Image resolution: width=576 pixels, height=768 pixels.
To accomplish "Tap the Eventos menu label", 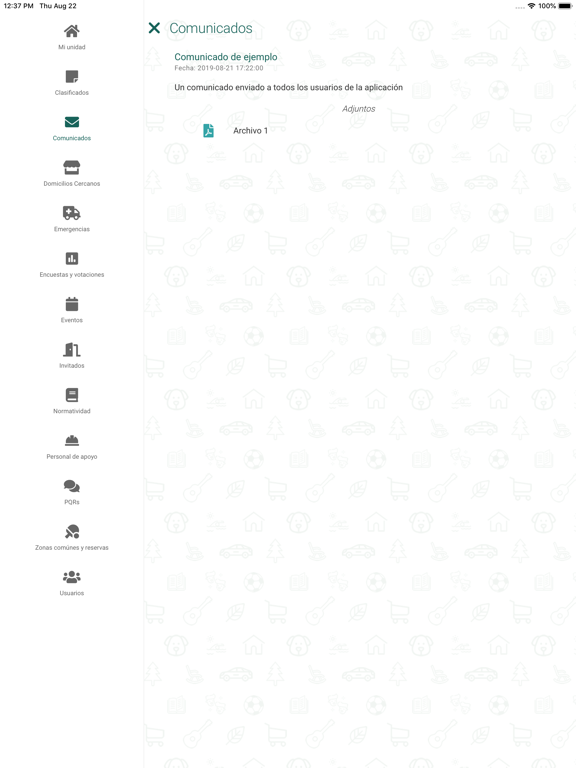I will (72, 320).
